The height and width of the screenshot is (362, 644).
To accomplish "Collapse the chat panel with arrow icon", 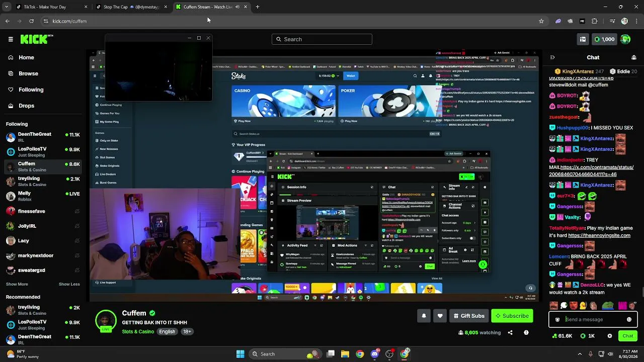I will 552,57.
